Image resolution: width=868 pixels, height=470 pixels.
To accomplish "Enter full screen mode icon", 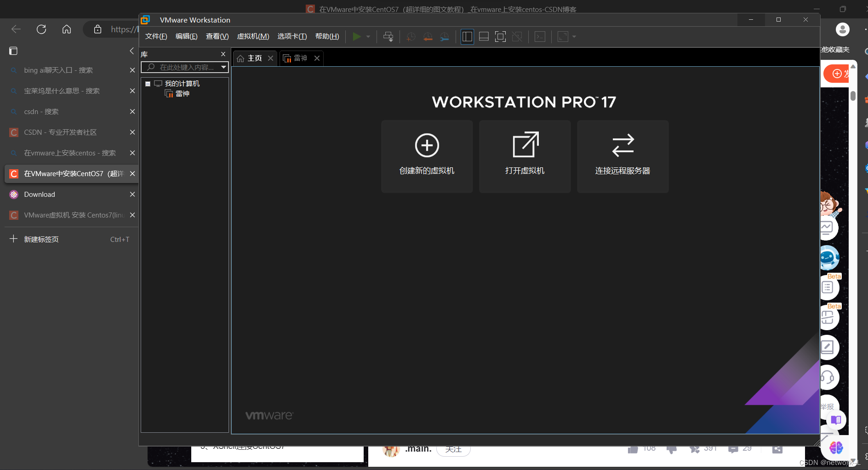I will 500,37.
